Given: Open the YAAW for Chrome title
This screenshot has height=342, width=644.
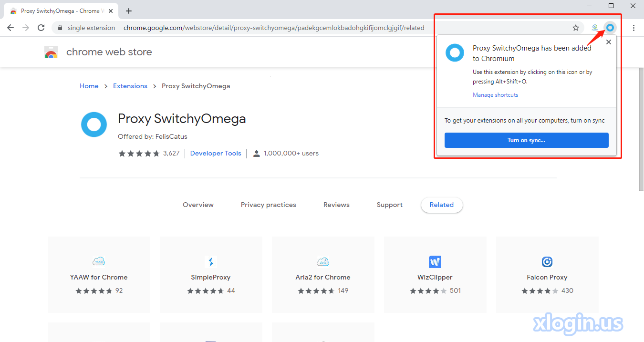Looking at the screenshot, I should pyautogui.click(x=99, y=277).
